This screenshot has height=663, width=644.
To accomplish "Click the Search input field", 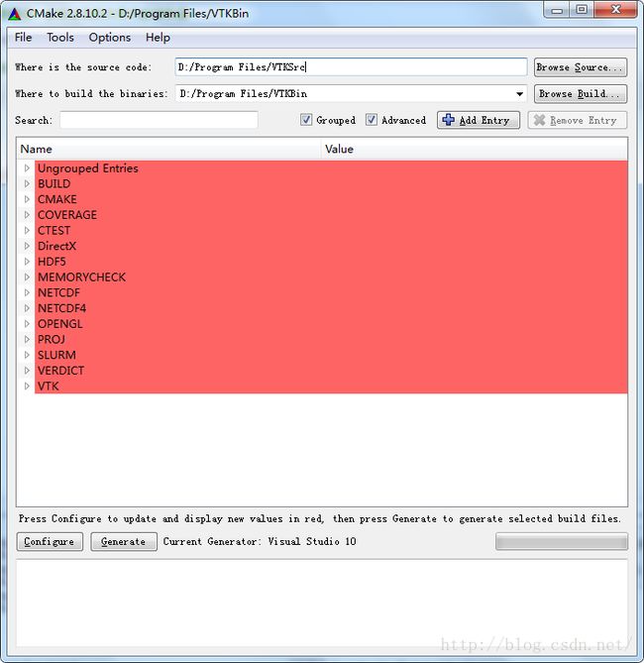I will pyautogui.click(x=159, y=120).
